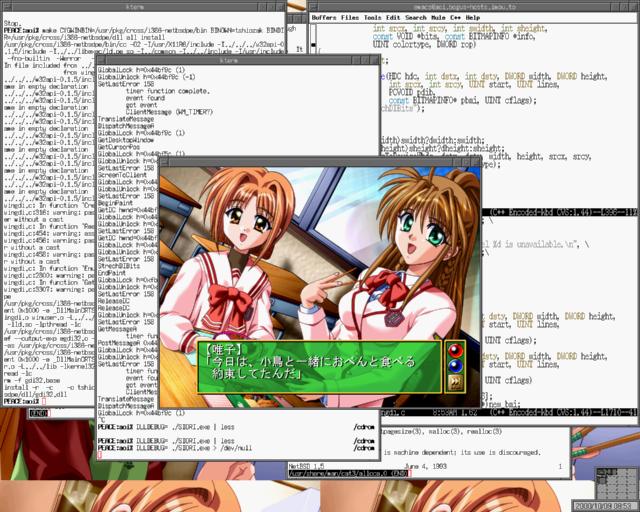Click 'ScreenToClient' in xterm log
Screen dimensions: 640x512
pos(122,175)
